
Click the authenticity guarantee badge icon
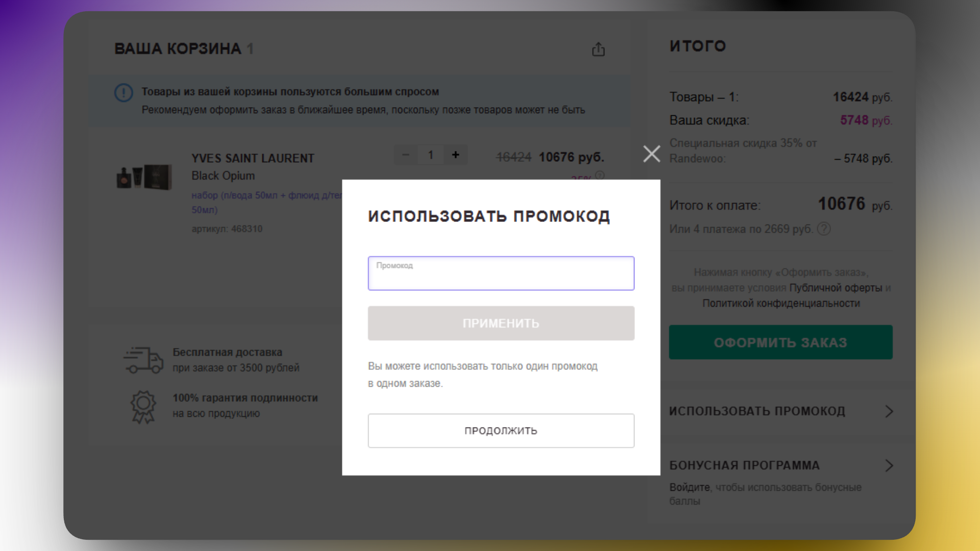143,407
